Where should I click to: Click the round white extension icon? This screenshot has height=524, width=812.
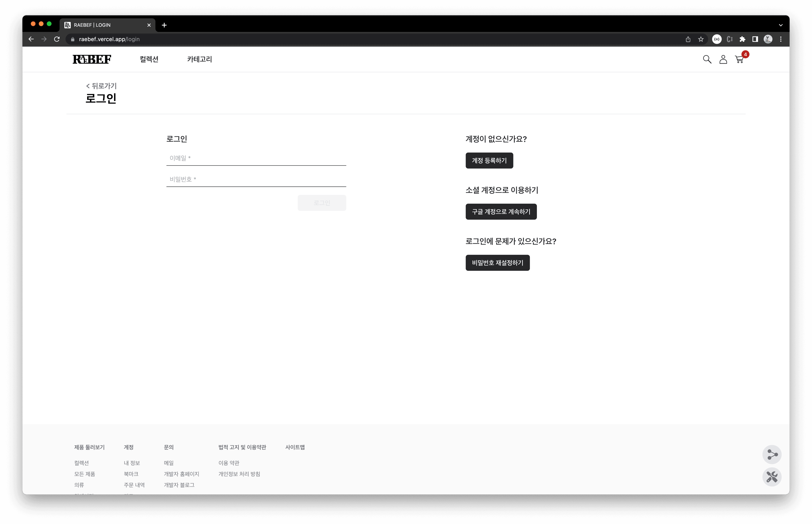(717, 39)
